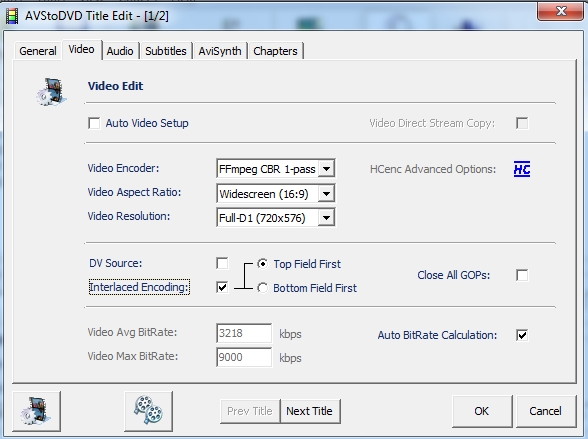Image resolution: width=588 pixels, height=439 pixels.
Task: Click the Auto Video Setup label
Action: (x=147, y=123)
